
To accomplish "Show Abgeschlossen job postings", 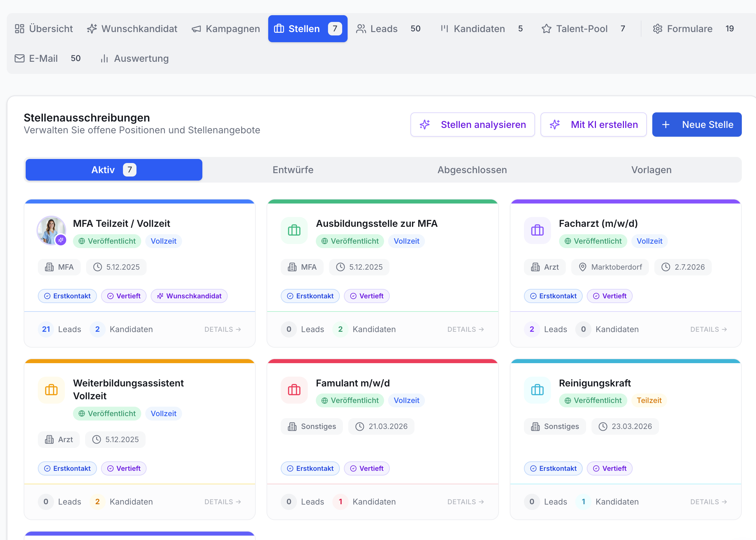I will tap(472, 170).
